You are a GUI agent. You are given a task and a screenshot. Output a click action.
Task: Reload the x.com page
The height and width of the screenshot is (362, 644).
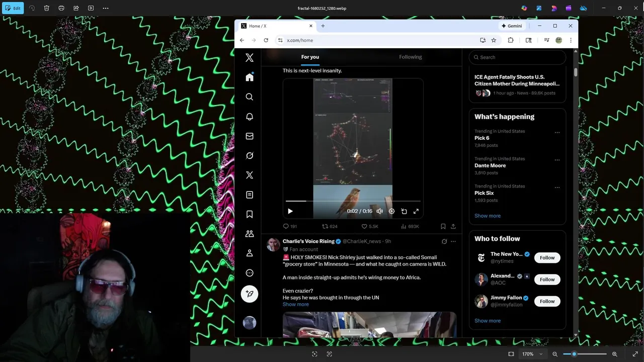pyautogui.click(x=266, y=40)
